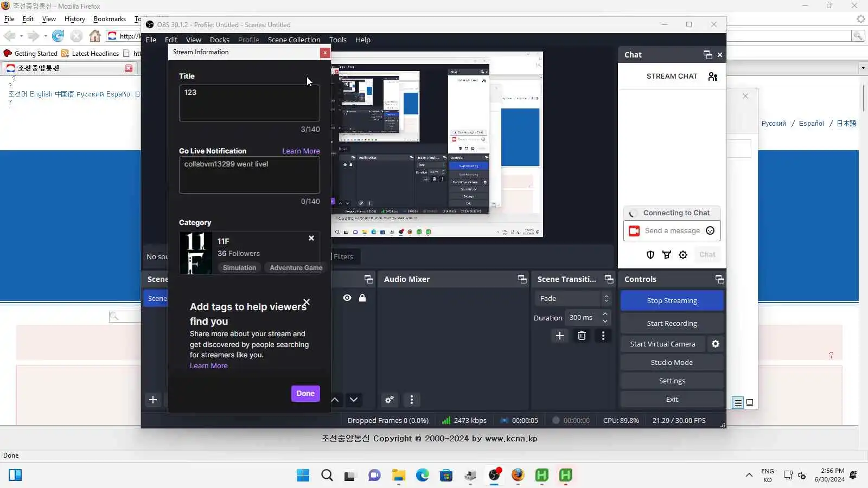Open the Audio Mixer options menu
868x488 pixels.
click(412, 400)
